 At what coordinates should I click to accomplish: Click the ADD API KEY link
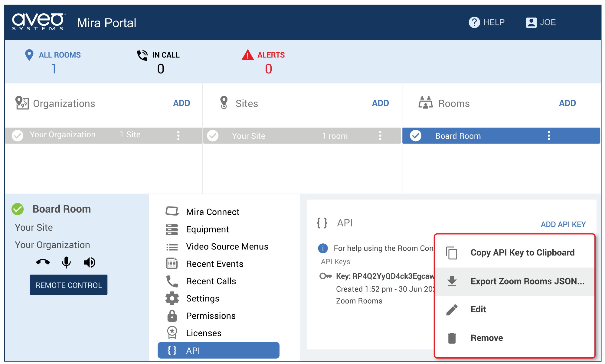pos(563,224)
